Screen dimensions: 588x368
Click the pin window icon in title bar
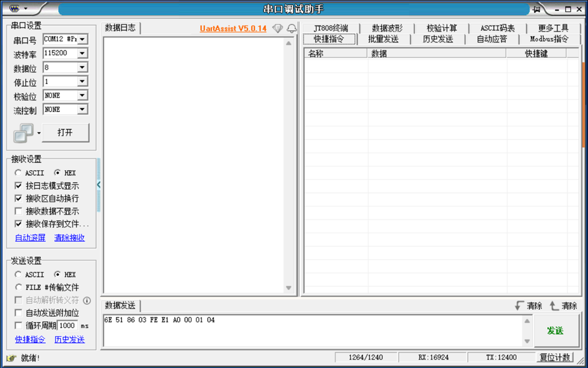537,9
